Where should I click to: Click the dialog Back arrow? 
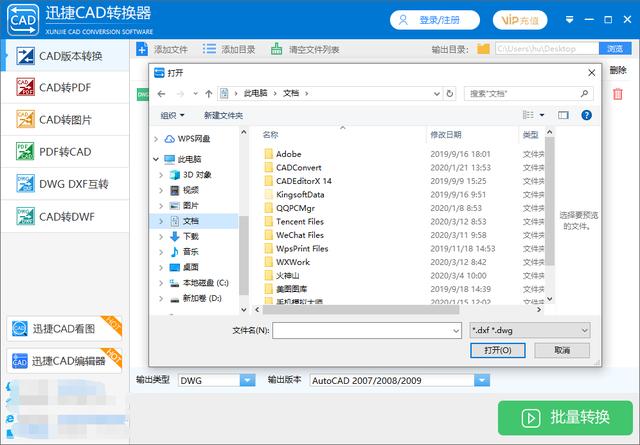pos(161,94)
